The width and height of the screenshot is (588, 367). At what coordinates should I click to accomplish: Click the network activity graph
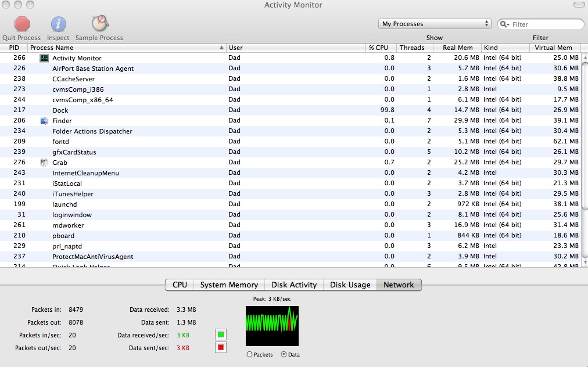[x=273, y=326]
